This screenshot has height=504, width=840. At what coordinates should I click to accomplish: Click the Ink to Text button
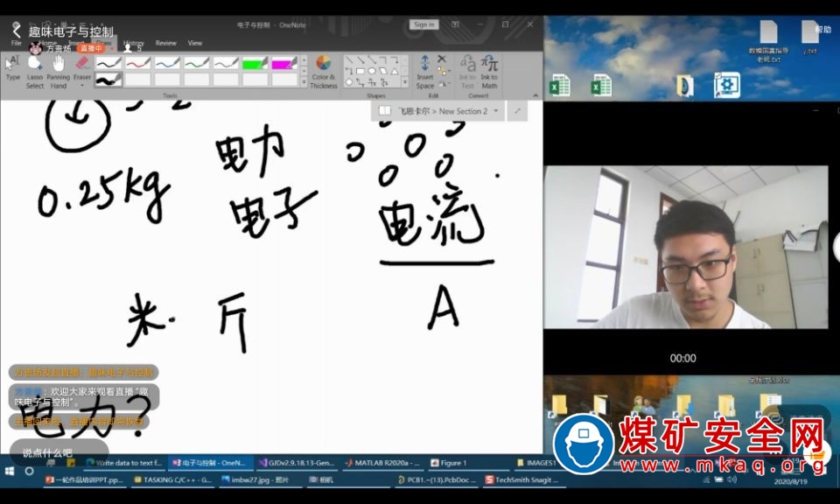[467, 71]
